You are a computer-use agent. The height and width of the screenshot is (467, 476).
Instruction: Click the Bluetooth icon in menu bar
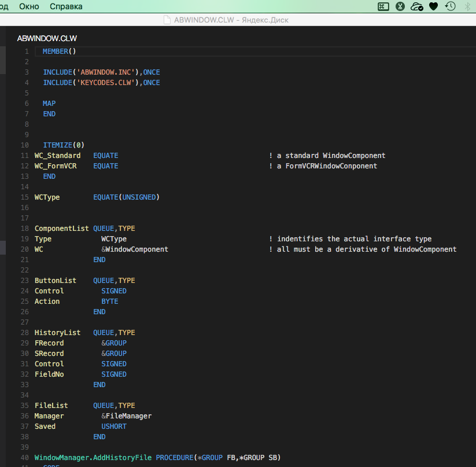pos(467,6)
